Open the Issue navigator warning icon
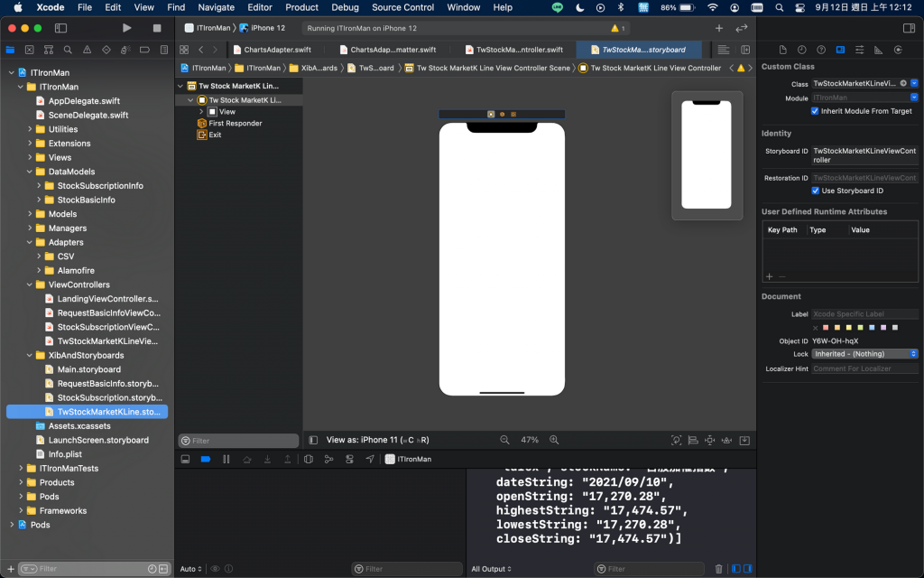Viewport: 924px width, 578px height. (88, 51)
